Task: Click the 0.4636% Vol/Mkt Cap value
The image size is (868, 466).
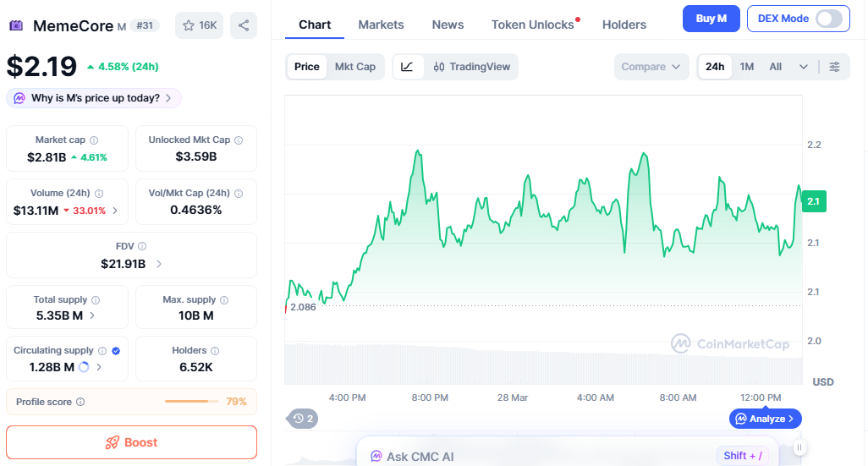Action: pyautogui.click(x=196, y=210)
